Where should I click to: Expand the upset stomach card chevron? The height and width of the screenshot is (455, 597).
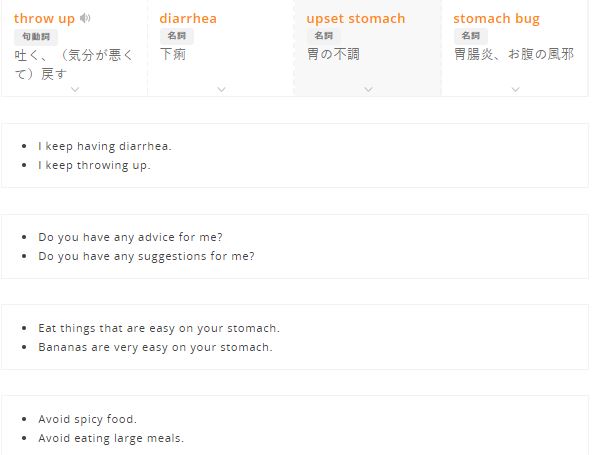point(368,89)
